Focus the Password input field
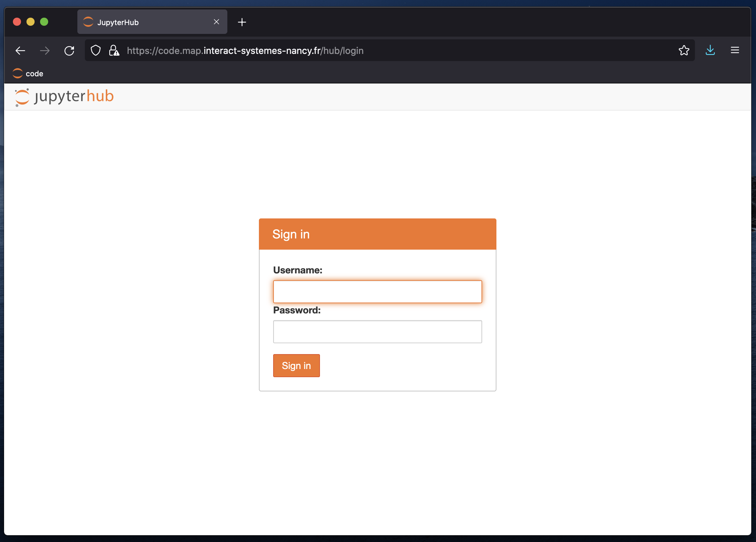 (x=377, y=332)
